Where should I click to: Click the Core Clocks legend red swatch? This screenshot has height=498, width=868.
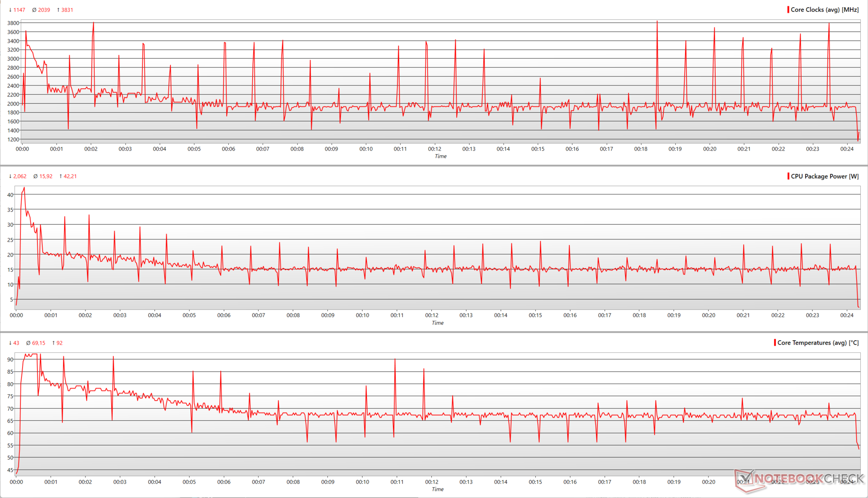pos(788,9)
